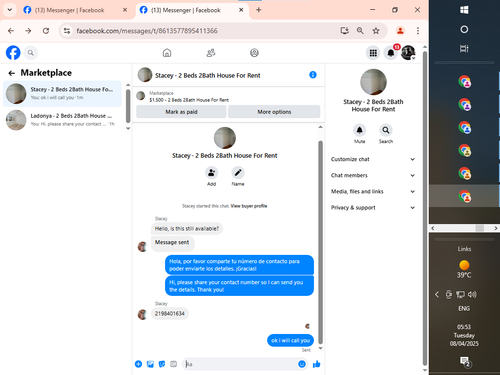Image resolution: width=500 pixels, height=375 pixels.
Task: Open the Stacey conversation in list
Action: click(62, 93)
